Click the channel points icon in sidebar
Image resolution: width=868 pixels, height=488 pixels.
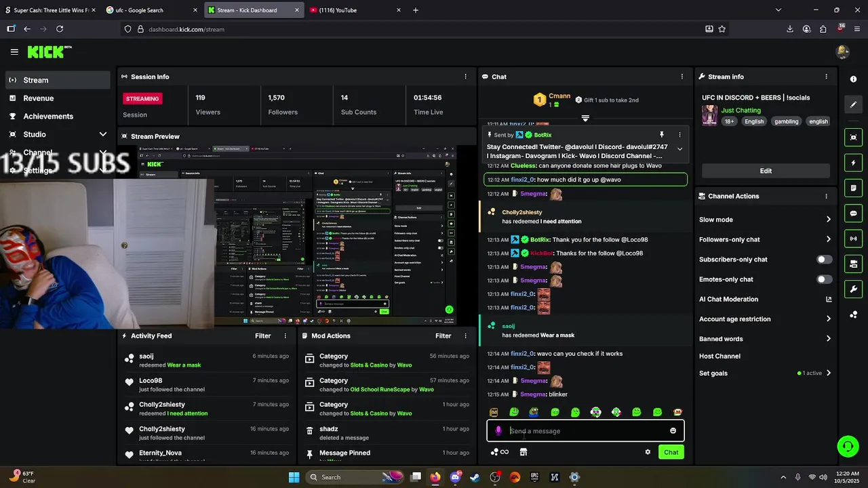tap(853, 314)
